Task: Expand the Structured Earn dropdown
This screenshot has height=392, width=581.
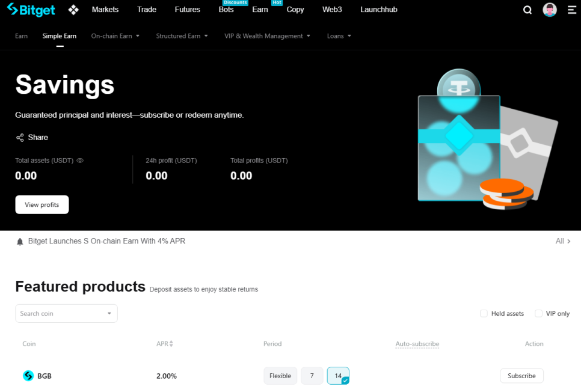Action: [x=182, y=36]
